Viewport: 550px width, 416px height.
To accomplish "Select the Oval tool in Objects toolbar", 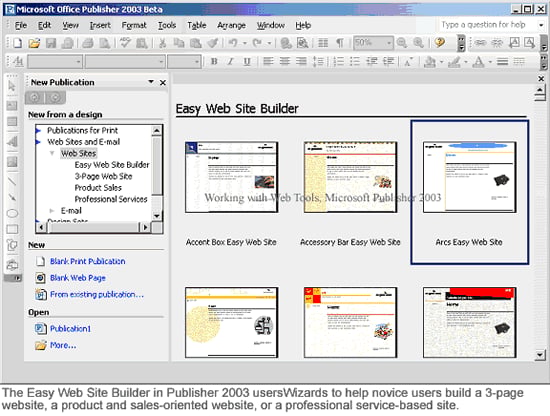I will point(12,213).
